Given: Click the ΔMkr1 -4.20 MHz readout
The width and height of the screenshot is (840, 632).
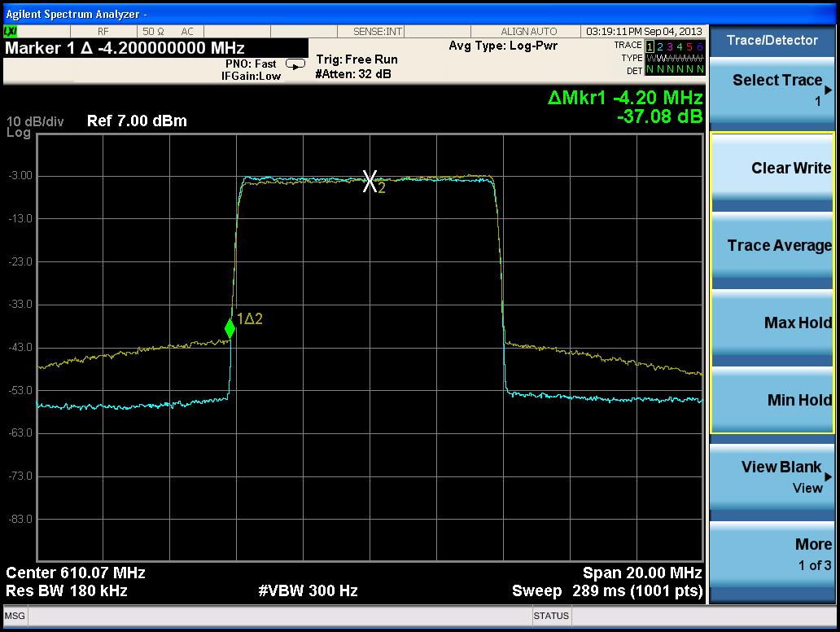Looking at the screenshot, I should (625, 98).
